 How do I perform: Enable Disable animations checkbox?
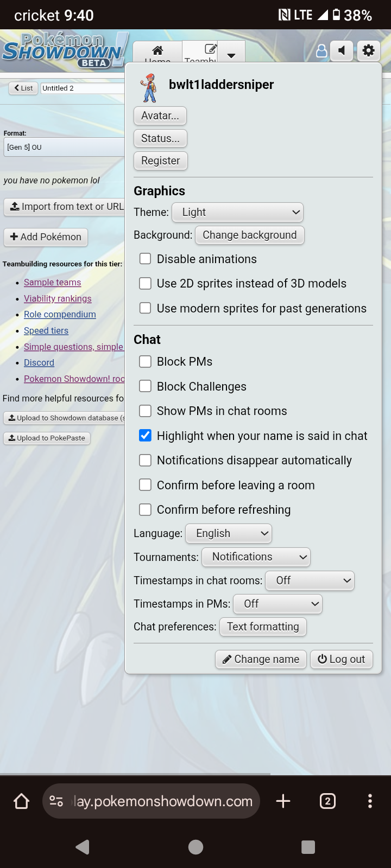click(145, 259)
